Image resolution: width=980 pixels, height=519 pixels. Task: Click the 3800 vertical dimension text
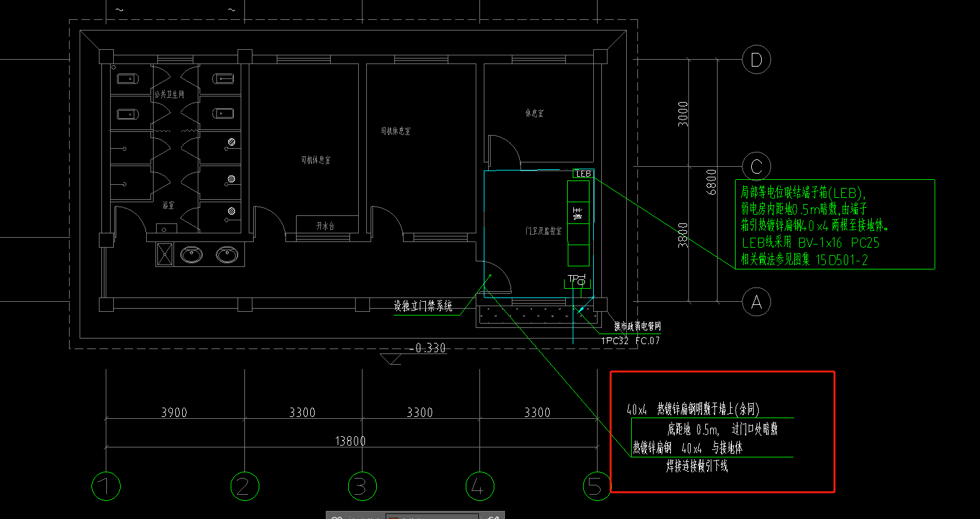click(683, 235)
